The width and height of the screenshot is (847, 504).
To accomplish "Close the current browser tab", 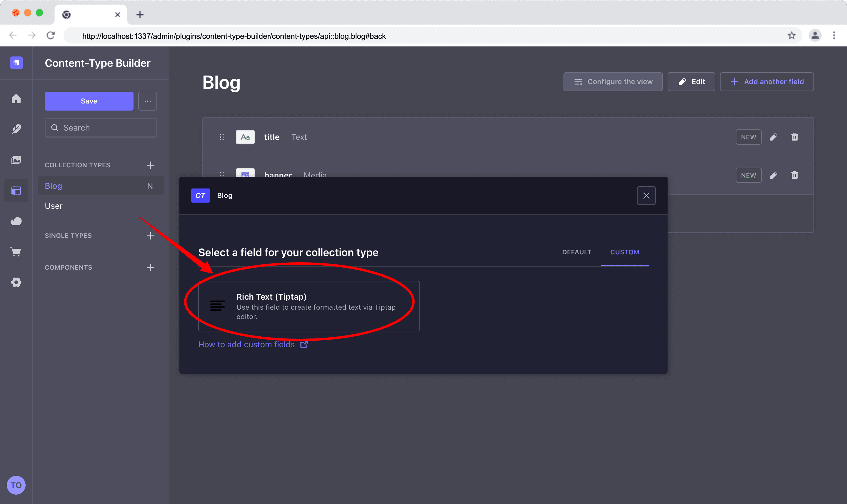I will click(x=118, y=15).
